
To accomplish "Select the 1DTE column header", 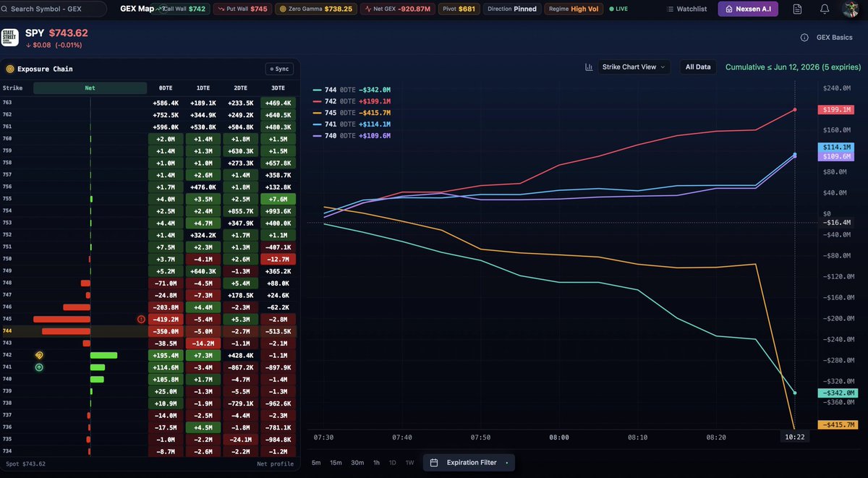I will point(203,88).
